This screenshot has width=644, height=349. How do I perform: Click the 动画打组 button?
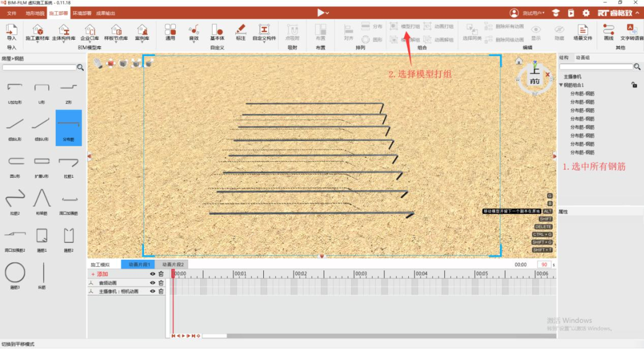438,26
